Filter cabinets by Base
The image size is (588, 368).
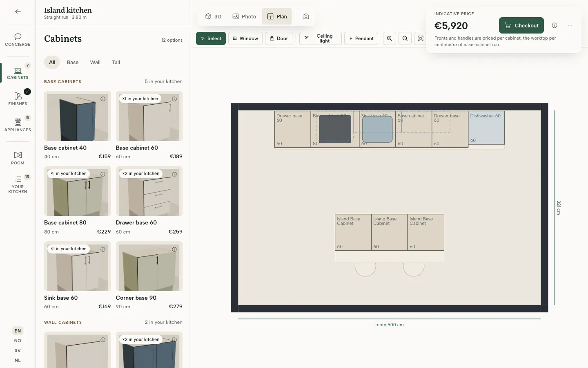click(x=73, y=62)
